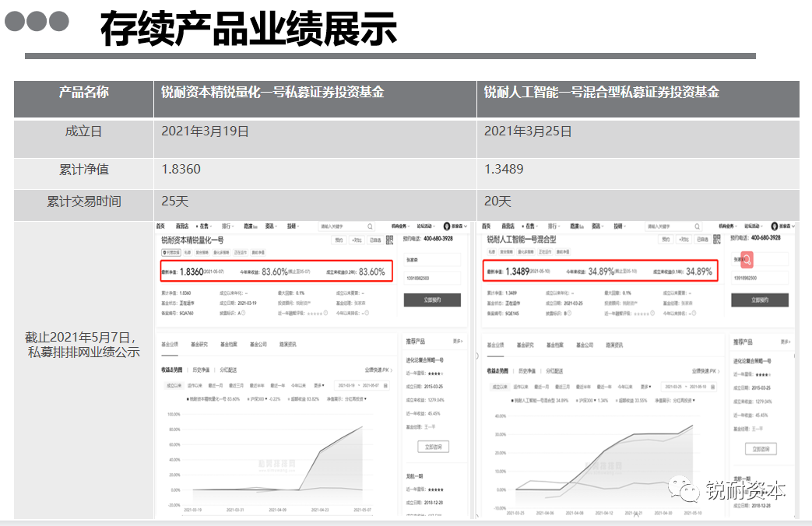Select 最近一年 range in right chart
This screenshot has width=812, height=526.
604,387
